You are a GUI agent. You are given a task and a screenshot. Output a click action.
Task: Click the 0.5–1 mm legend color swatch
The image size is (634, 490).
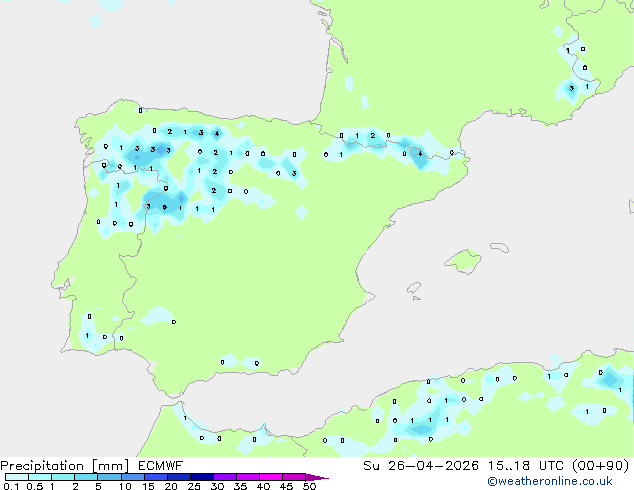[40, 477]
